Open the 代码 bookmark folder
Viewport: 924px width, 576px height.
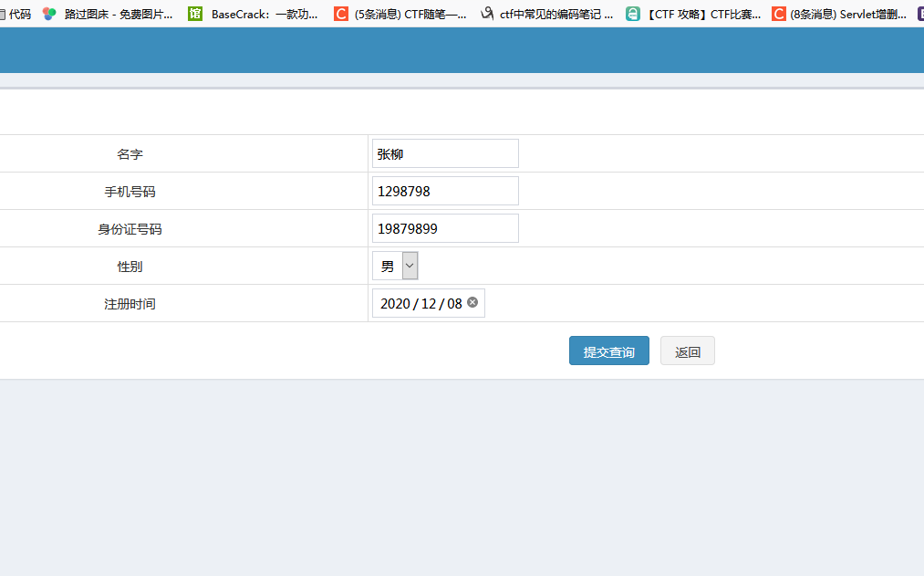click(x=18, y=14)
